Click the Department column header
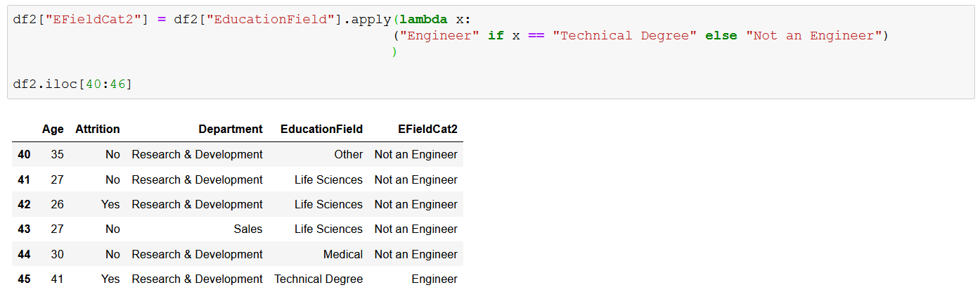This screenshot has height=297, width=980. [231, 129]
